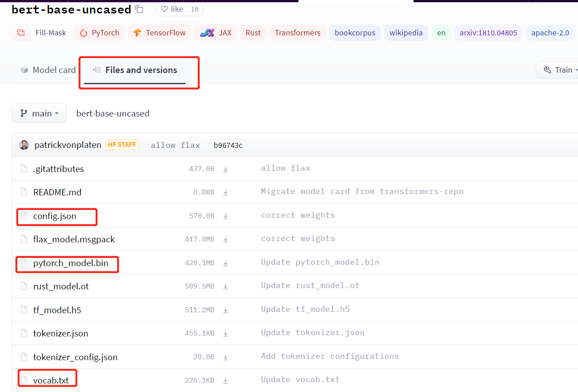Open the arxiv:1810.04805 tag
Screen dimensions: 578x392
tap(488, 33)
